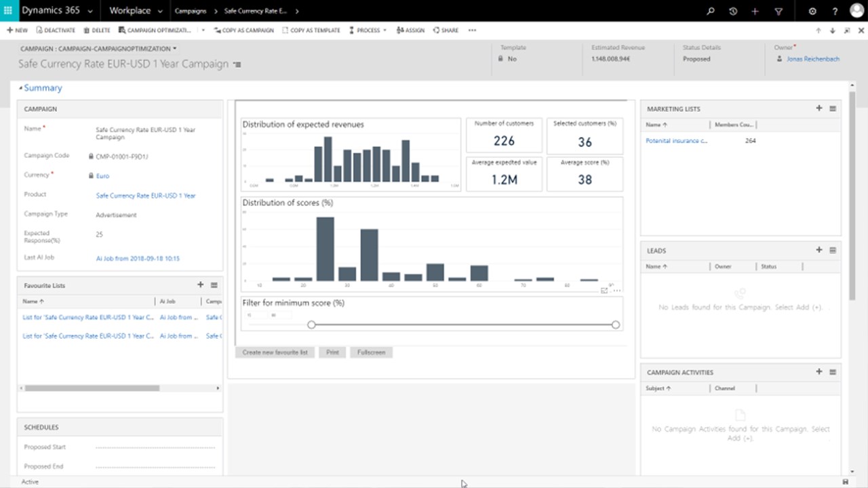Image resolution: width=868 pixels, height=488 pixels.
Task: Open the form selector CAMPAIGN-CAMPAIGNOPTIMIZATION dropdown
Action: pos(98,49)
